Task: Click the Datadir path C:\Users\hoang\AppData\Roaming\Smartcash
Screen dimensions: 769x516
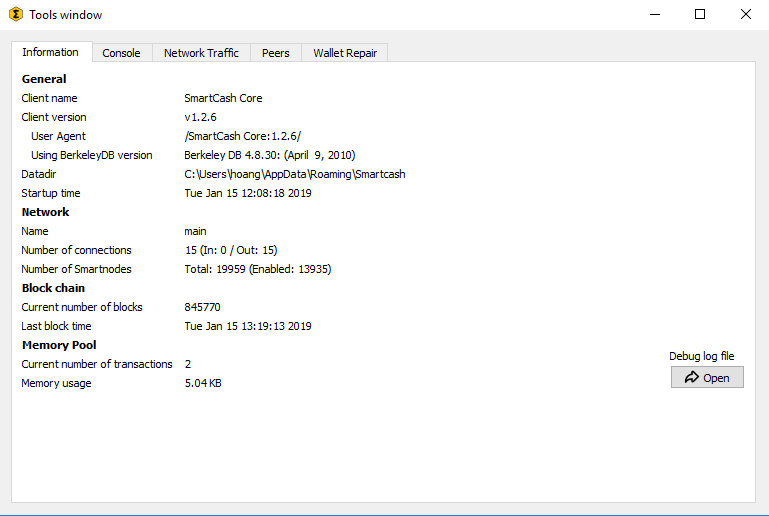Action: [295, 174]
